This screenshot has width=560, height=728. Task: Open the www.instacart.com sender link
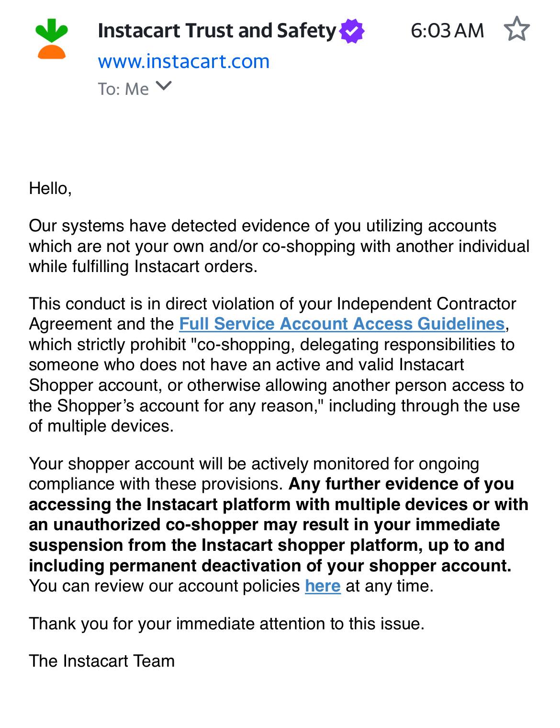tap(184, 61)
